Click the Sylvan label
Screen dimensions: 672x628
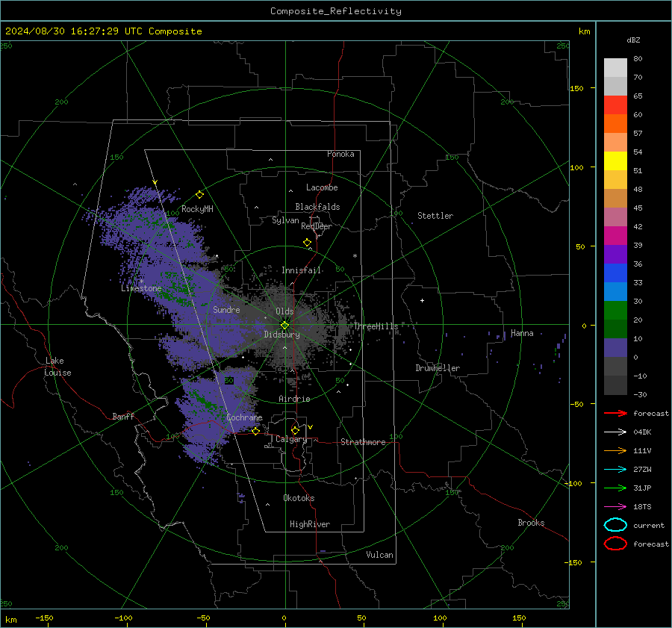pos(285,220)
